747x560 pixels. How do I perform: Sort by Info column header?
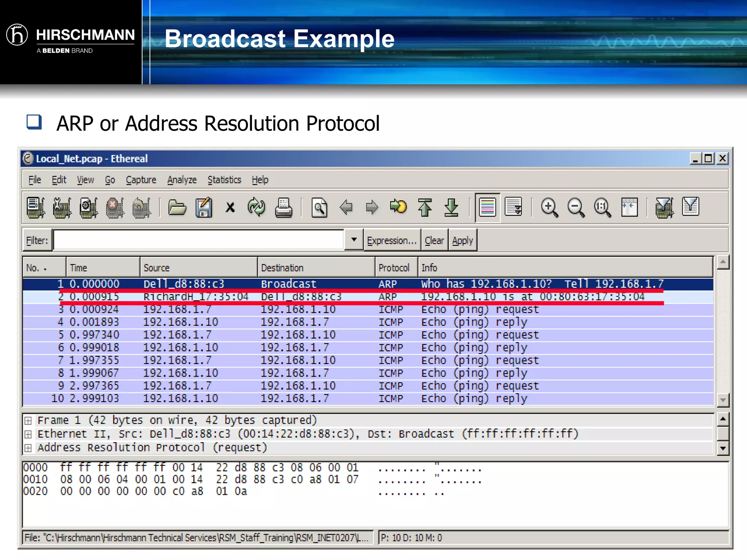pos(565,268)
